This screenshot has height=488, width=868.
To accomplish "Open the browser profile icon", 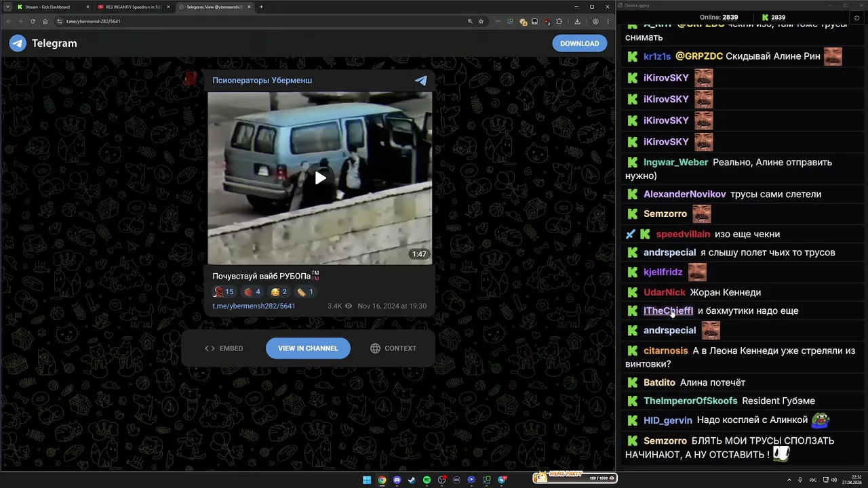I will click(x=595, y=21).
